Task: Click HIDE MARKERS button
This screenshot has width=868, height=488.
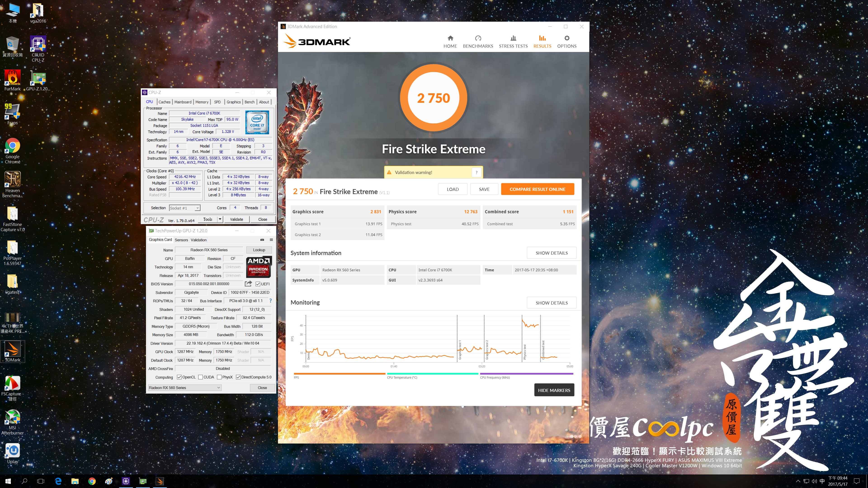Action: coord(554,390)
